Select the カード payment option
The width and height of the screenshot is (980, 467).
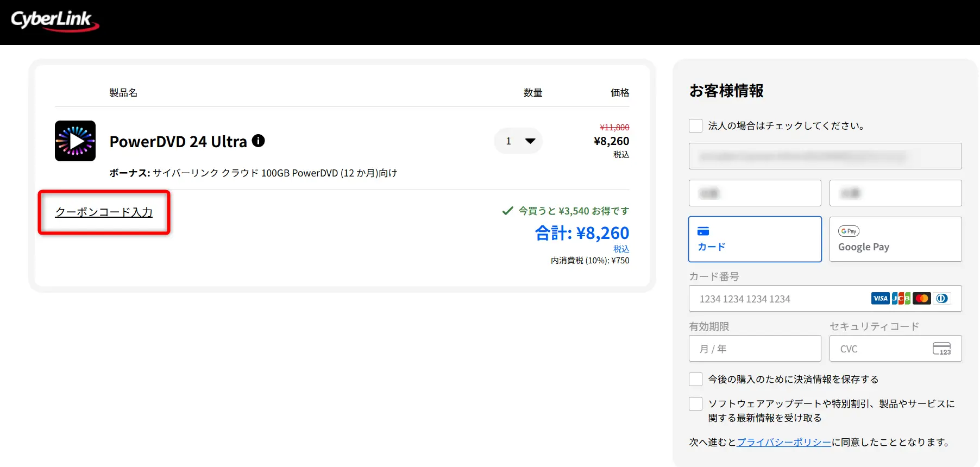coord(755,239)
